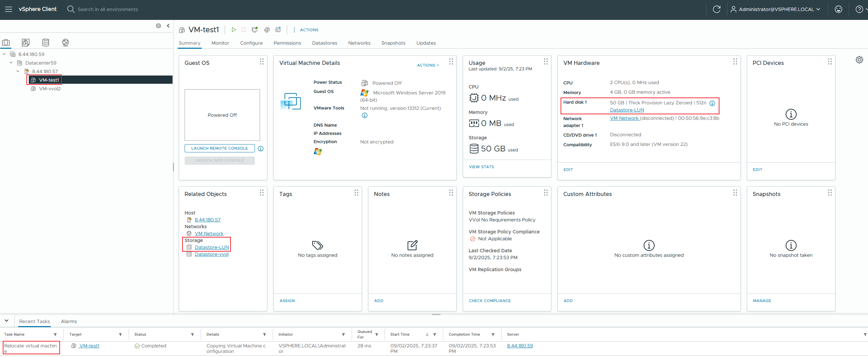Open the Administrator@VSPHERE.LOCAL user dropdown
This screenshot has height=357, width=868.
pyautogui.click(x=775, y=9)
